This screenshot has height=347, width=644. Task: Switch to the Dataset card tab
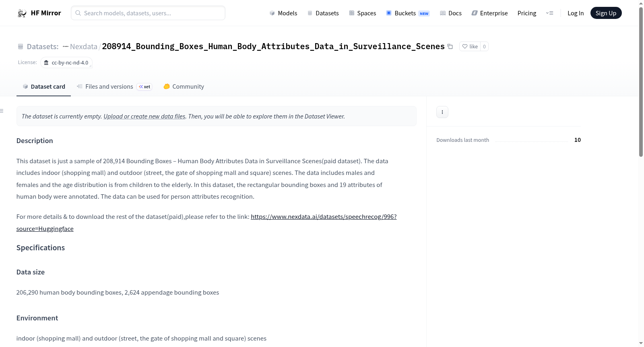[43, 87]
